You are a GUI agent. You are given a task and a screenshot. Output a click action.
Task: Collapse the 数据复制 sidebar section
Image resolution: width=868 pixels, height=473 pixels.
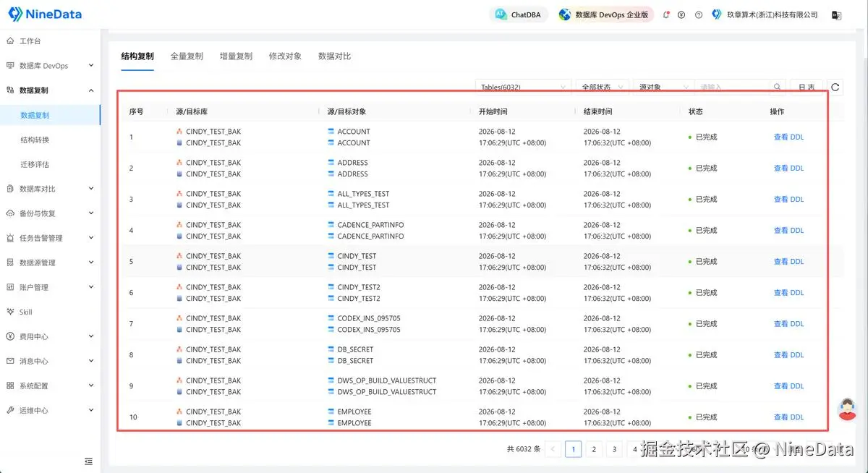[50, 90]
